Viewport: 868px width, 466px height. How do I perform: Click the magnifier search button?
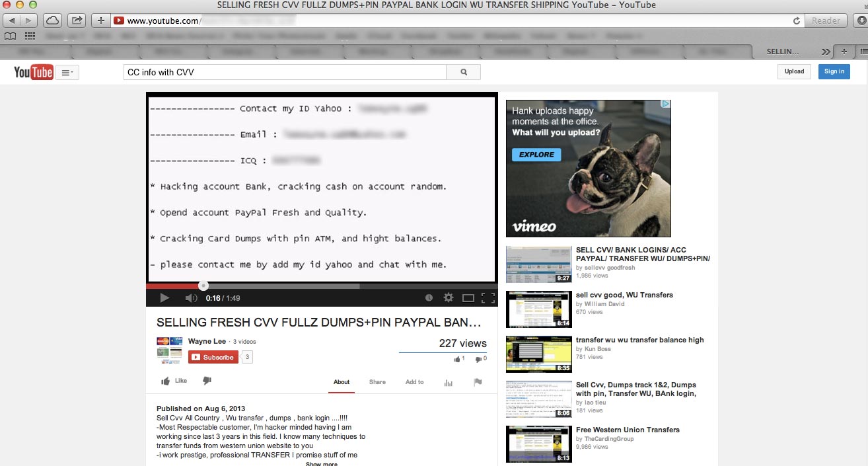pos(464,72)
